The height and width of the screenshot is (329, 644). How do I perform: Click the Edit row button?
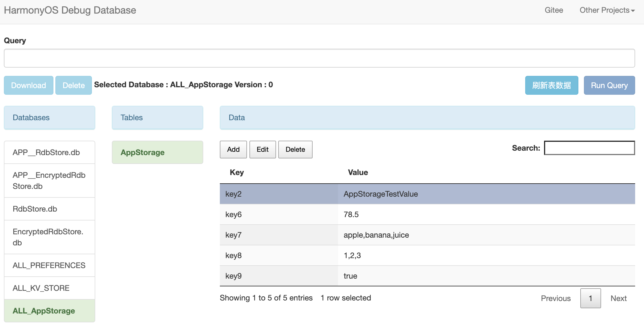262,150
